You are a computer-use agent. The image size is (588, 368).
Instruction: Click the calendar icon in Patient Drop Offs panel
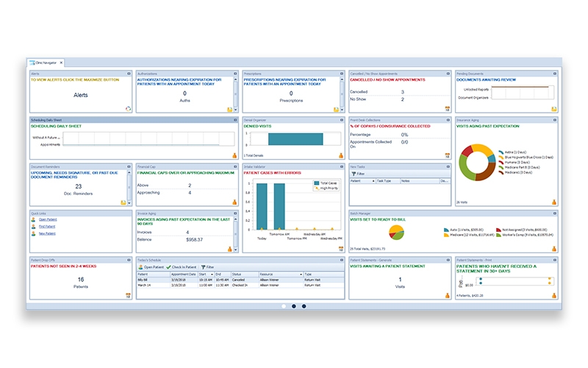tap(128, 296)
